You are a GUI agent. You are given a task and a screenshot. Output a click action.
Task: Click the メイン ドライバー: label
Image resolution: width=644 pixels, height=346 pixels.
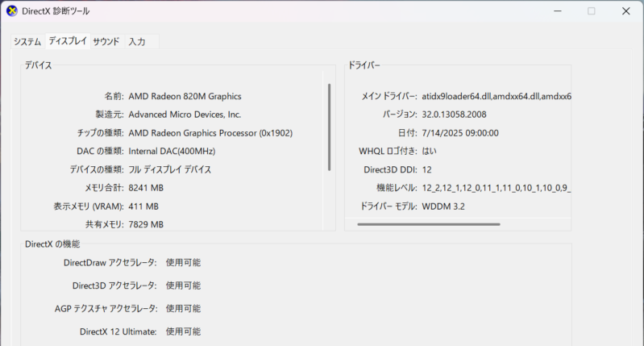pyautogui.click(x=389, y=96)
